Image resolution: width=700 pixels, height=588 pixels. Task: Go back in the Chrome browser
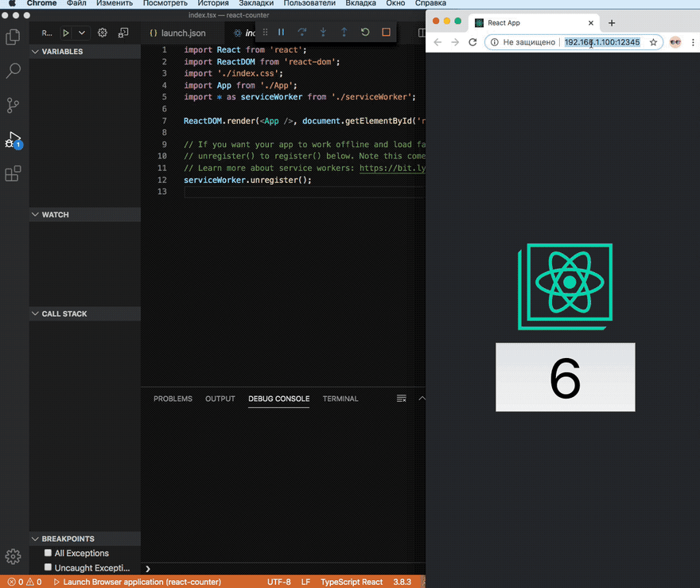pos(437,42)
